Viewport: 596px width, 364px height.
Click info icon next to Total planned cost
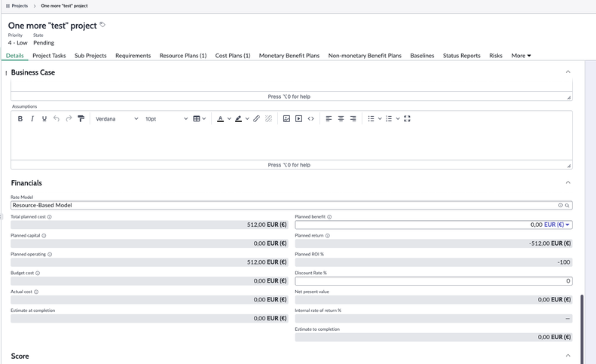(x=50, y=217)
